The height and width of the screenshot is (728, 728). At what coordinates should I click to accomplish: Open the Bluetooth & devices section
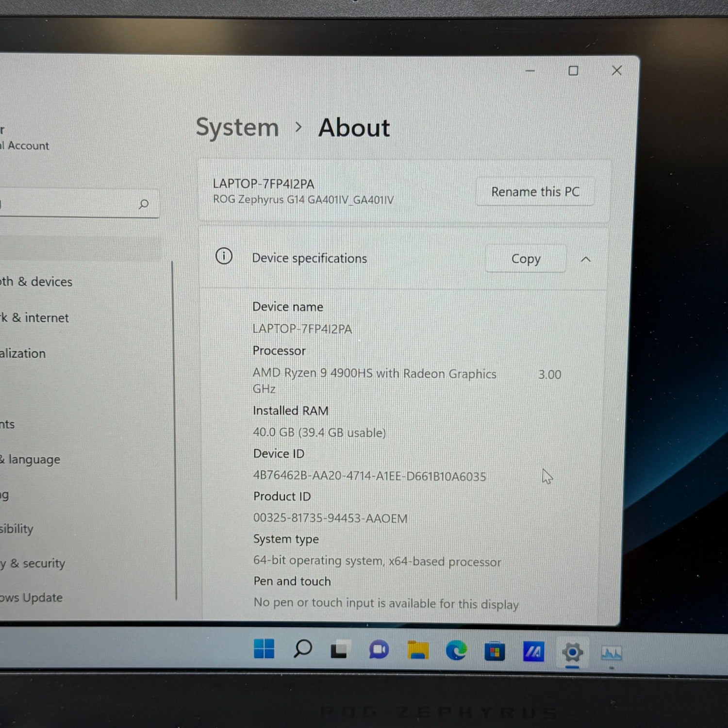(x=36, y=281)
